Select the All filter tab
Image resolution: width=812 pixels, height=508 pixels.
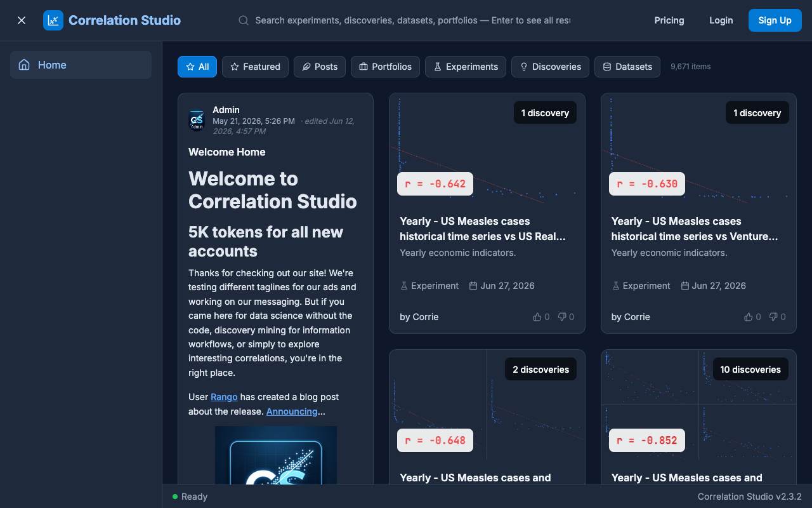coord(197,67)
